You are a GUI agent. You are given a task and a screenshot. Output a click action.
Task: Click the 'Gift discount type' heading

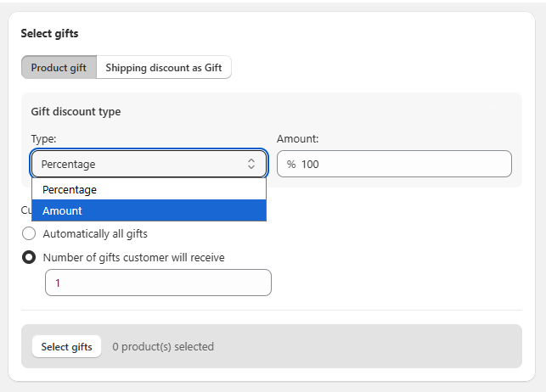click(76, 111)
